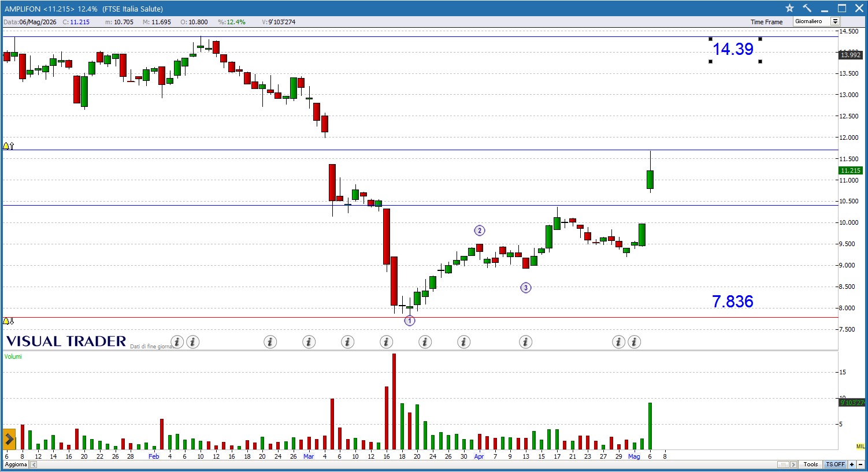
Task: Click the '%:12.4%' change value
Action: 232,22
